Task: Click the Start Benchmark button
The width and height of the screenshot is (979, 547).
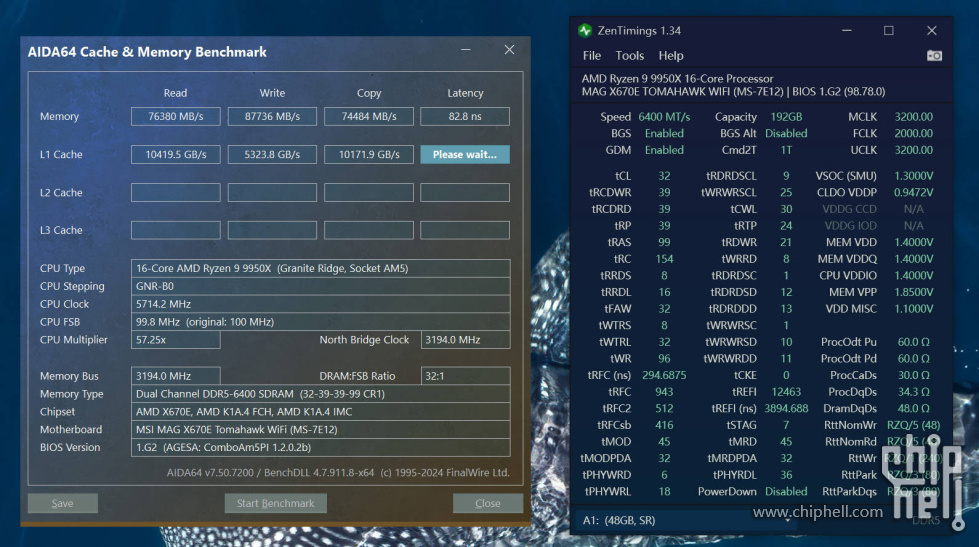Action: point(275,503)
